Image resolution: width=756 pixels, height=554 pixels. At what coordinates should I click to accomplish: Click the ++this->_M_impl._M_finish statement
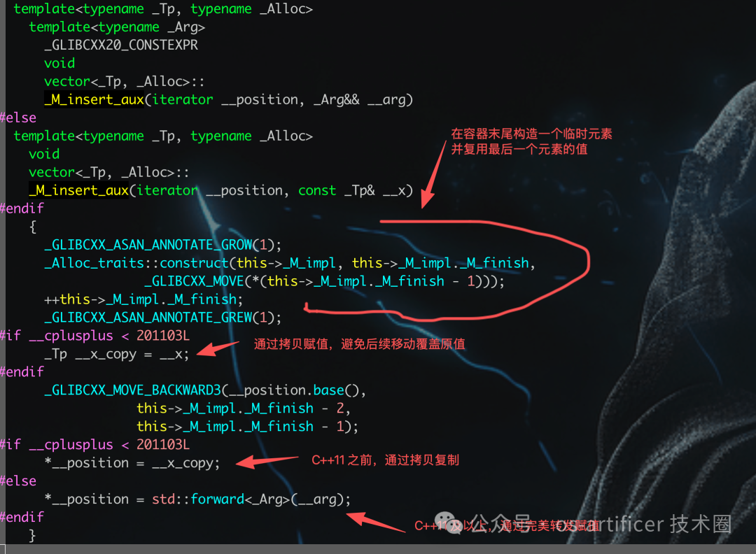click(143, 299)
